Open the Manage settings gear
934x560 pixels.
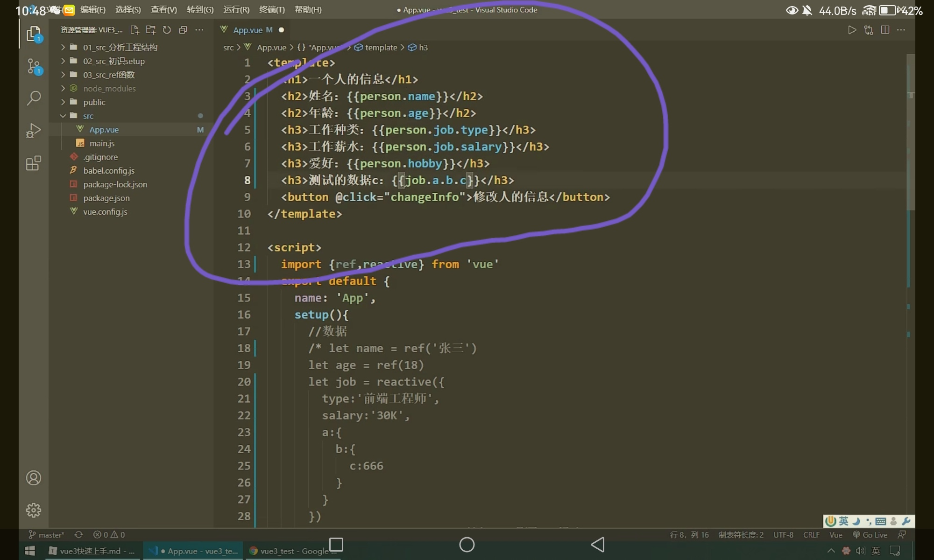point(34,510)
